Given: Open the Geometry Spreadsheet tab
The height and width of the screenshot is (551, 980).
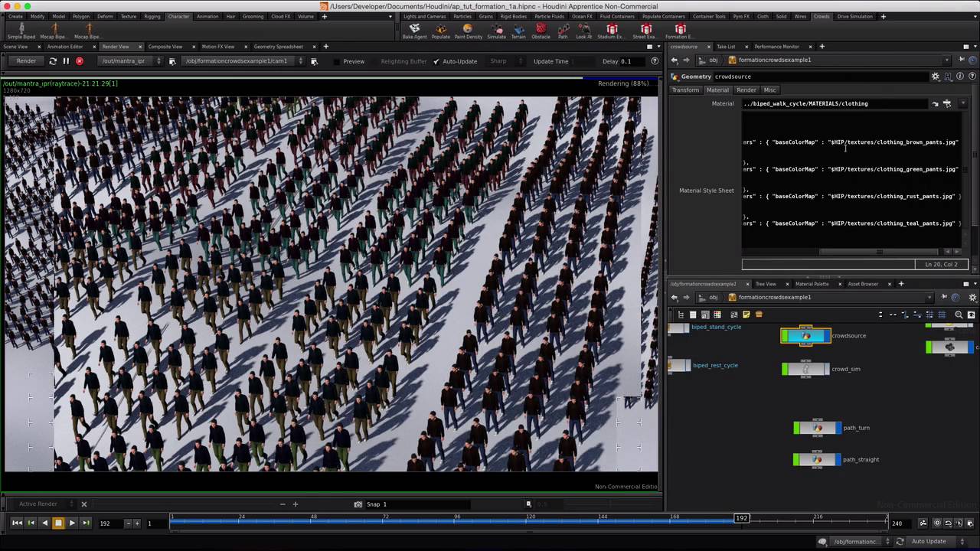Looking at the screenshot, I should click(x=279, y=47).
